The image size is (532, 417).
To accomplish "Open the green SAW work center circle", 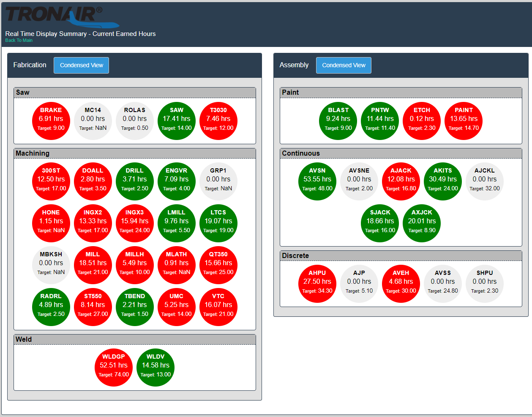I will point(177,121).
